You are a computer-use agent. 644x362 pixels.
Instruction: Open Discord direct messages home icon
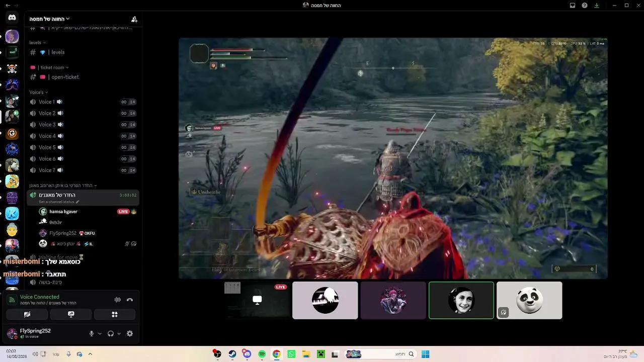click(x=12, y=18)
